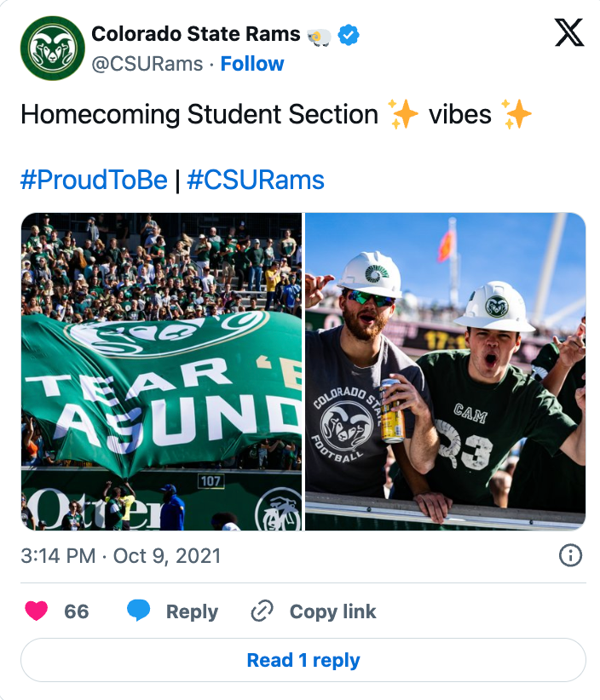Open the #ProudToBe hashtag
Image resolution: width=600 pixels, height=700 pixels.
[94, 180]
